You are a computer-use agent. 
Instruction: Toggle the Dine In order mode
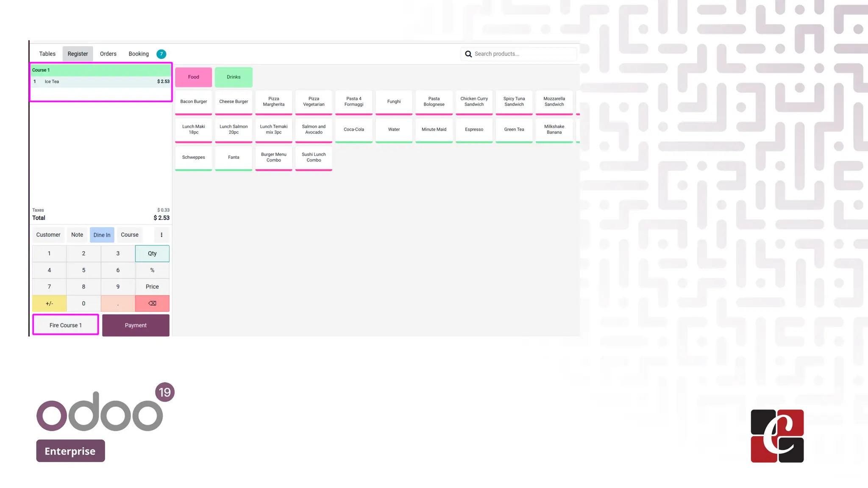(102, 235)
